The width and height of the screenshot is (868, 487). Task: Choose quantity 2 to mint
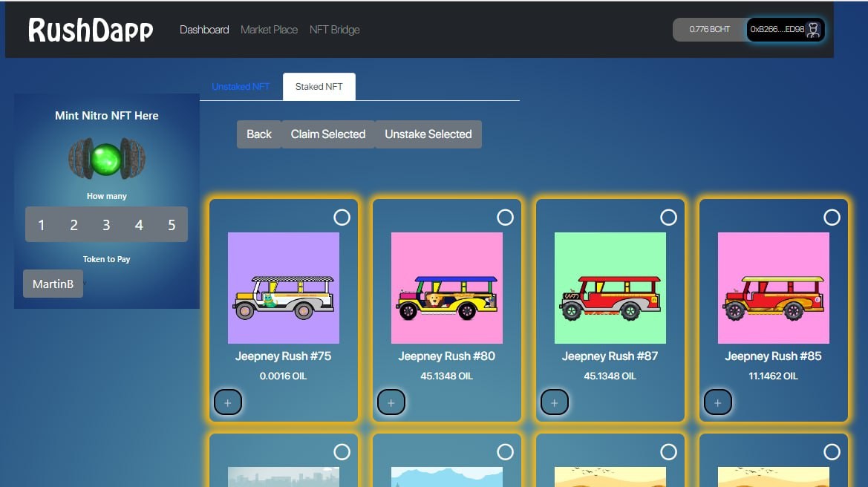pyautogui.click(x=74, y=225)
